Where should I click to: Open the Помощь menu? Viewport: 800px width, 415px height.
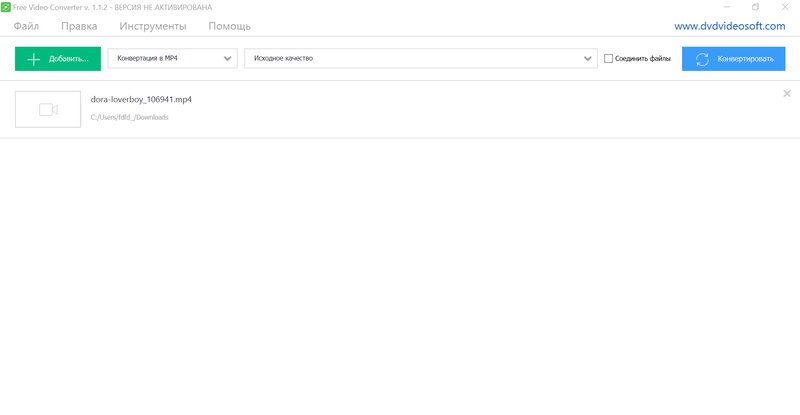(x=230, y=26)
